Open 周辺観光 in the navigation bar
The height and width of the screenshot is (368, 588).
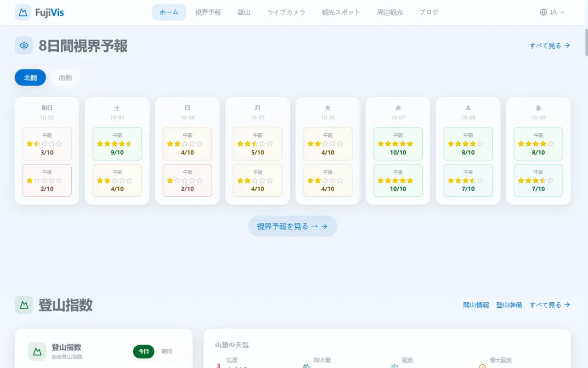click(390, 12)
